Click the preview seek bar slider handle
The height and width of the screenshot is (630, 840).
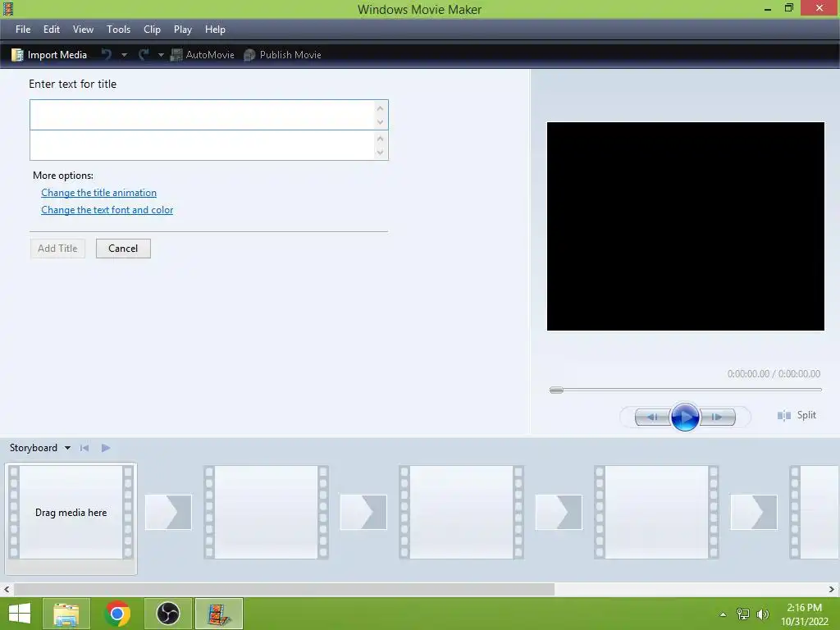click(x=557, y=390)
